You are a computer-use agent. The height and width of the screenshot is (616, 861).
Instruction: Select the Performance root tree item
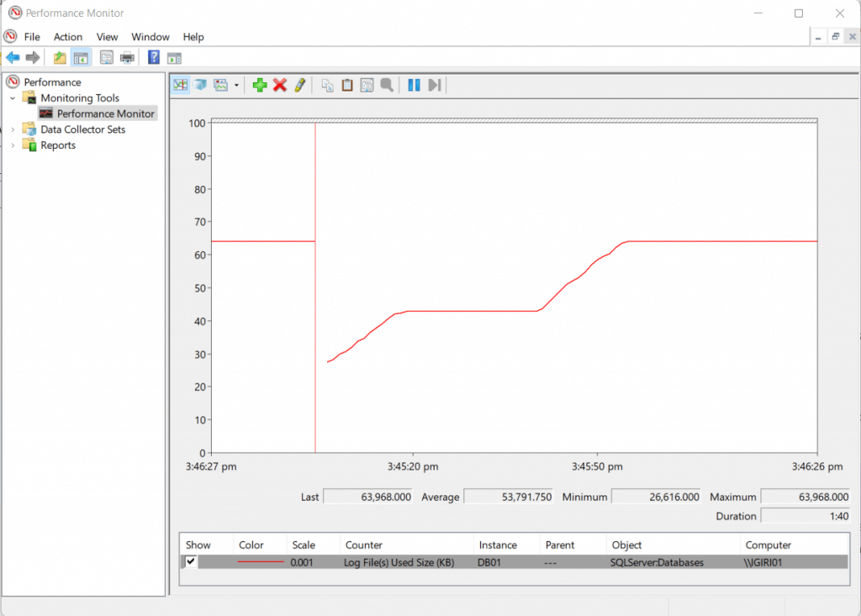coord(52,82)
